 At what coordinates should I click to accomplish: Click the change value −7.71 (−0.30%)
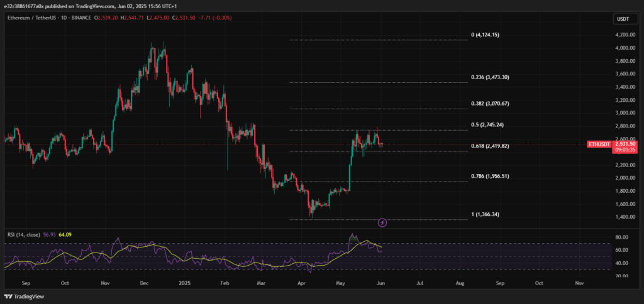215,18
